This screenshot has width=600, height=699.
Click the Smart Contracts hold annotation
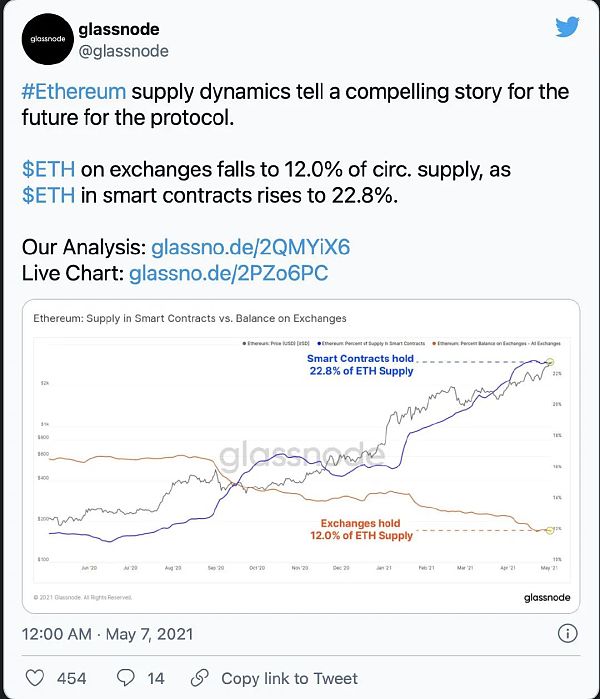(360, 364)
